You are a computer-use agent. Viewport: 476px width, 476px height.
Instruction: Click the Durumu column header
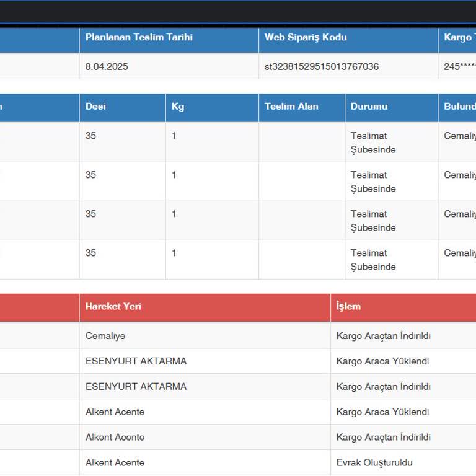pyautogui.click(x=369, y=107)
